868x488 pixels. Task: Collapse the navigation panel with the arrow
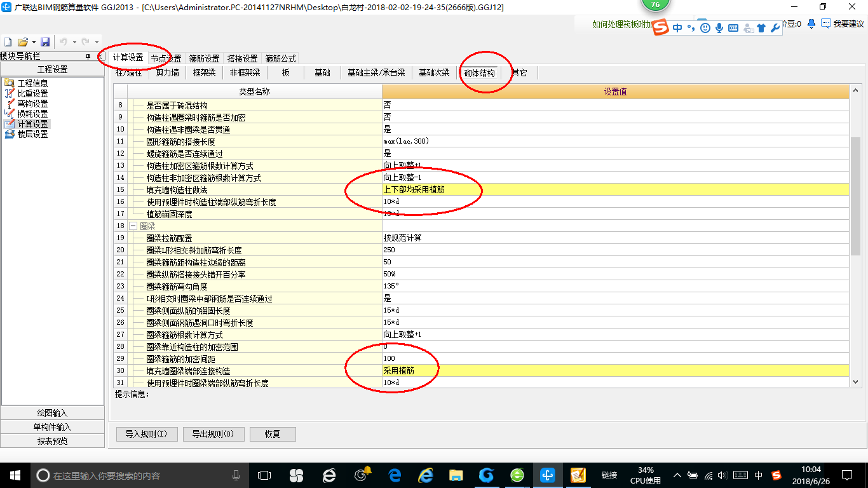coord(100,57)
